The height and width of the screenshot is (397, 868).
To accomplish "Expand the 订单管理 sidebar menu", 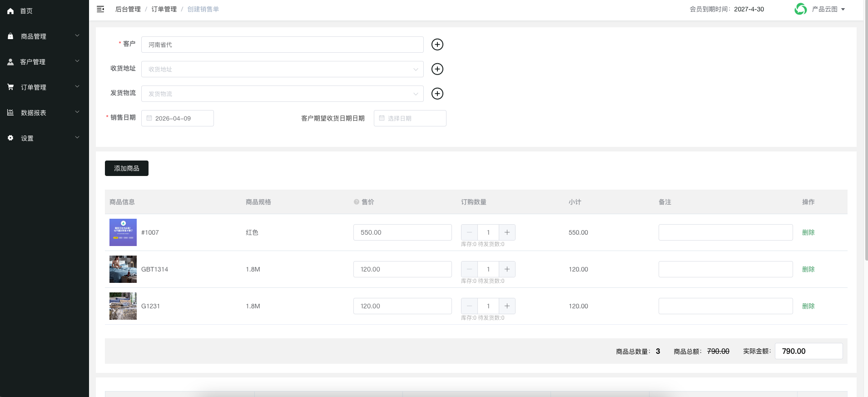I will coord(45,87).
